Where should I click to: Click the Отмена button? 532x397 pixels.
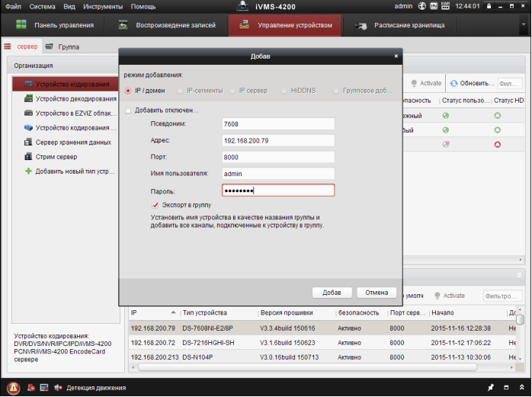pos(377,293)
